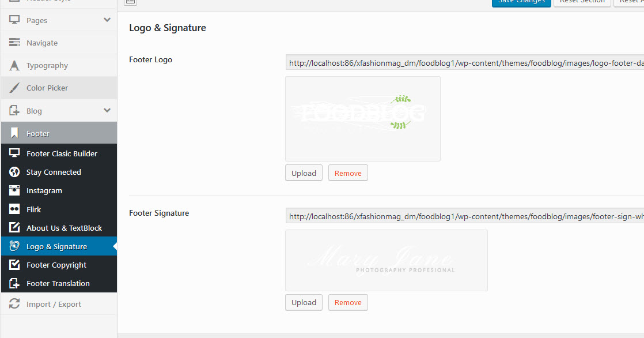Click the Typography letter A icon

click(14, 65)
